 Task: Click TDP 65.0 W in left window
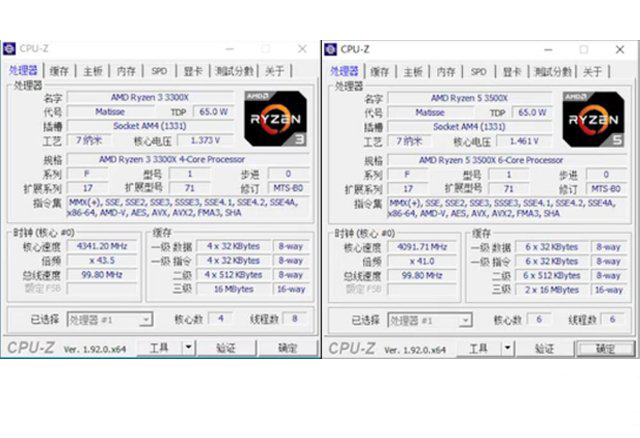[x=213, y=111]
